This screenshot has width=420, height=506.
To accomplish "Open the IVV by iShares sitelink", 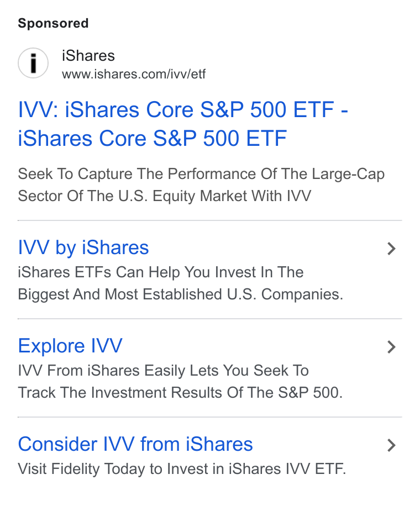I will (83, 247).
